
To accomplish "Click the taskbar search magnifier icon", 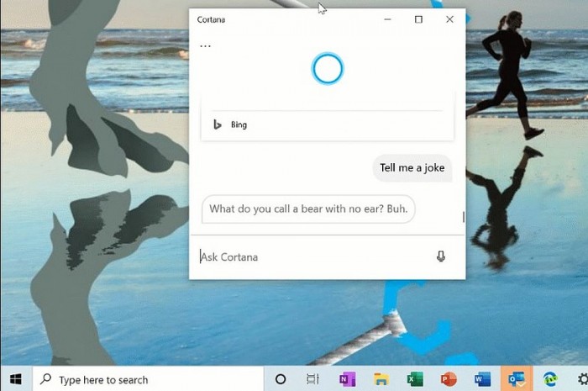I will [45, 379].
